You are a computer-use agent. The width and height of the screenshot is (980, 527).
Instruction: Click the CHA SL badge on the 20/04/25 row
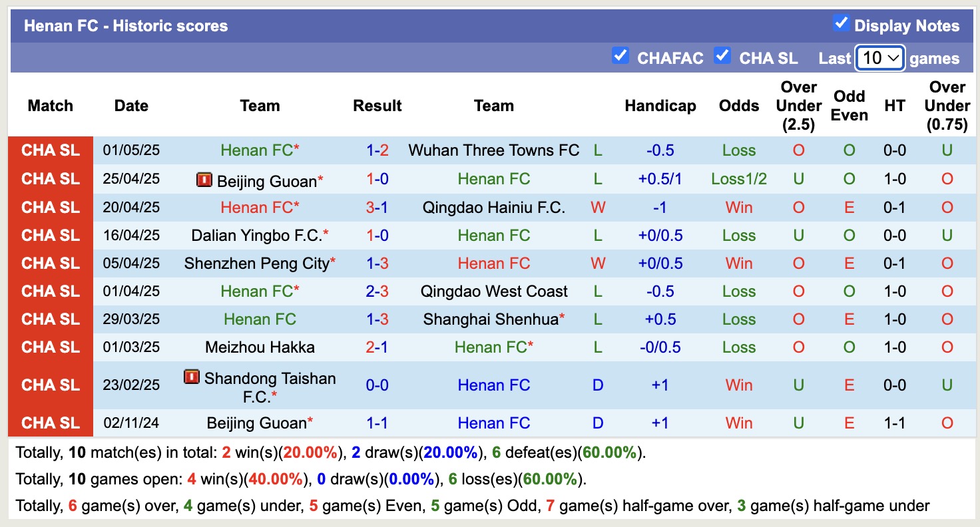pyautogui.click(x=50, y=207)
